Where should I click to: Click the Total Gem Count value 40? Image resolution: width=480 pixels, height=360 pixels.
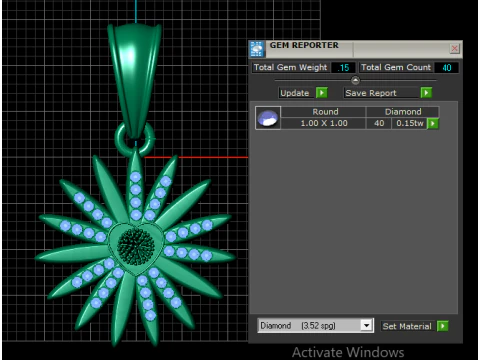(x=446, y=68)
